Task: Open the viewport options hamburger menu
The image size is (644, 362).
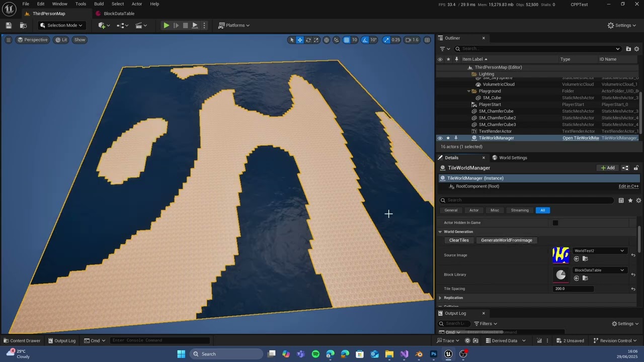Action: pos(8,40)
